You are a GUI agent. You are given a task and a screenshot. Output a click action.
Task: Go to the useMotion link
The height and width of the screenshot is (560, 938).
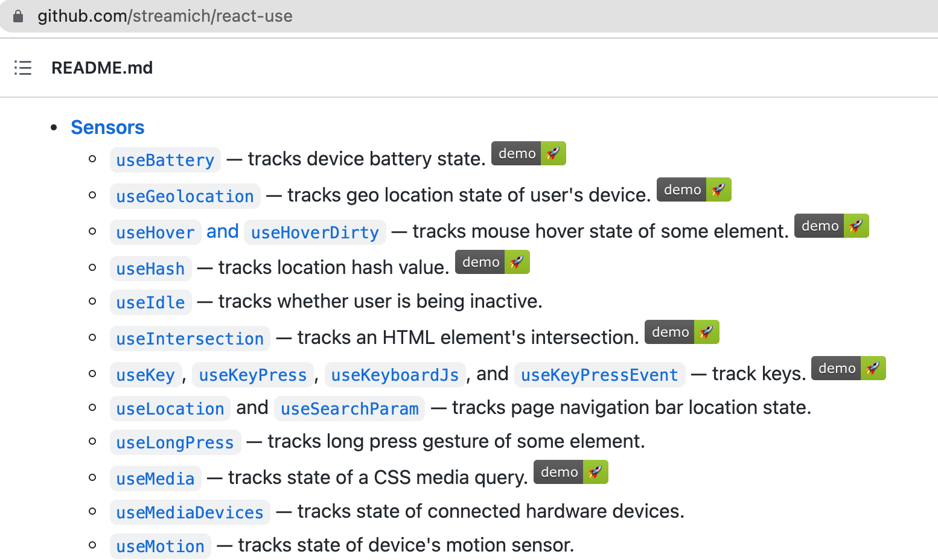click(160, 546)
